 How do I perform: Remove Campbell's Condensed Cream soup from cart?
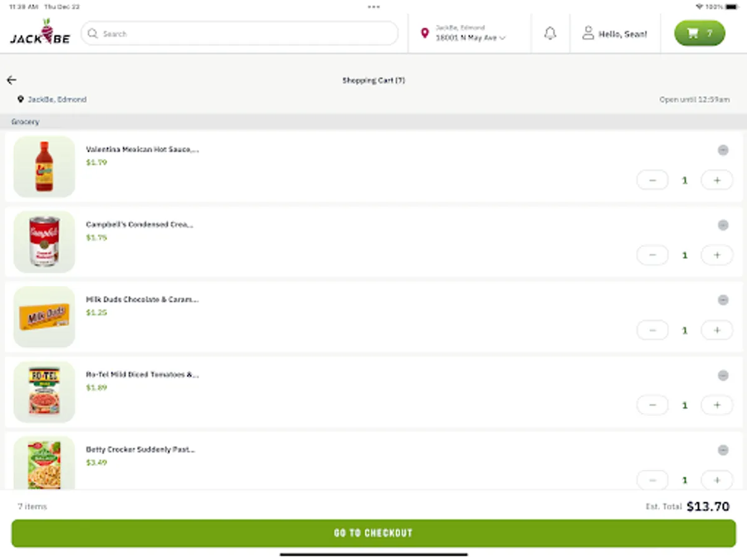coord(723,225)
